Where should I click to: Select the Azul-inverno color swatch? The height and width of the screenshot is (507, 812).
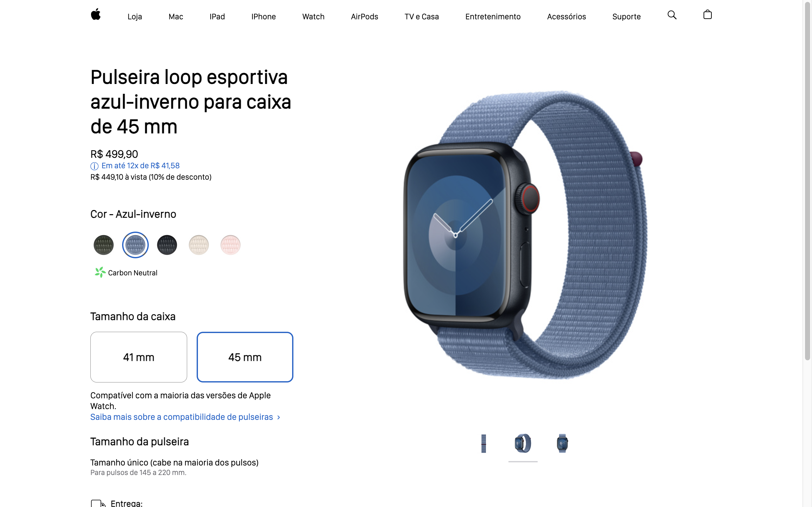pos(134,244)
